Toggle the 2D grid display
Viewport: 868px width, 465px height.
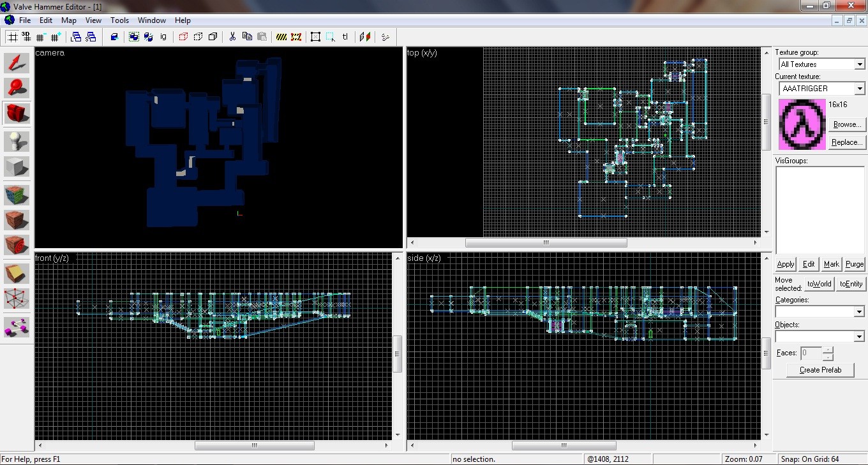[x=12, y=37]
